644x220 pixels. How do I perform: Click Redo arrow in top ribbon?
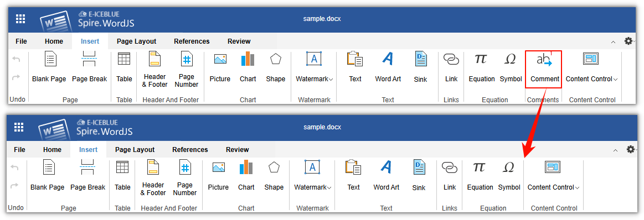(x=16, y=77)
